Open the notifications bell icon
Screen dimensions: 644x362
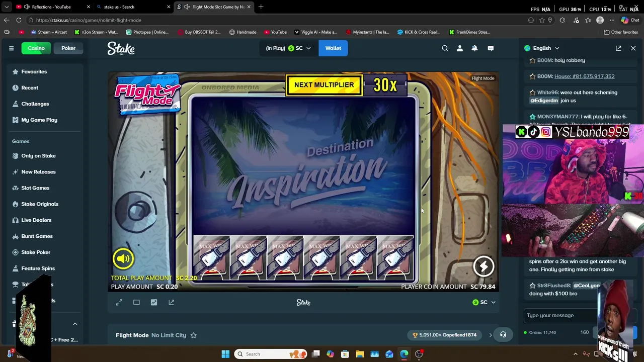(474, 48)
